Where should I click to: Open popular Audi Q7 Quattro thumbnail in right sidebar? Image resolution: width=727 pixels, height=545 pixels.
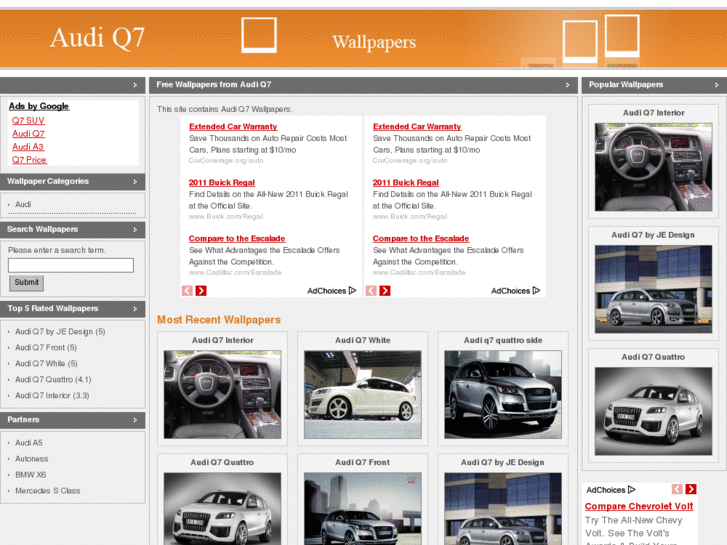coord(654,411)
